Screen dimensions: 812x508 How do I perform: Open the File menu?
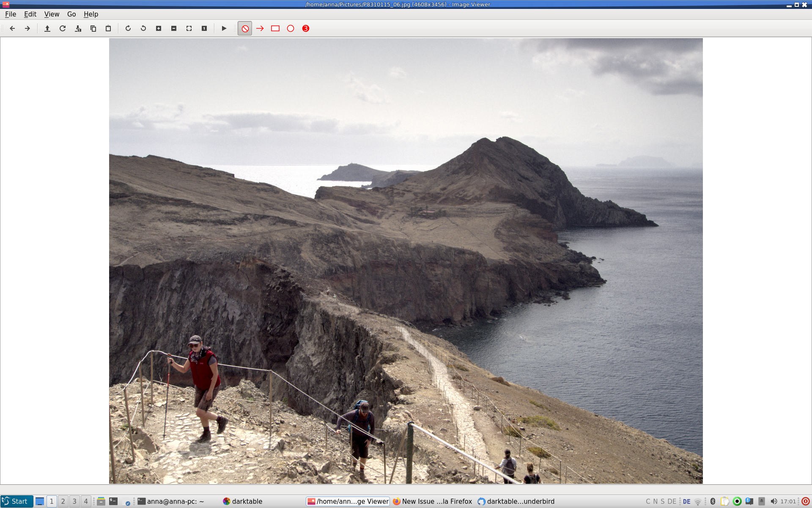(x=11, y=14)
